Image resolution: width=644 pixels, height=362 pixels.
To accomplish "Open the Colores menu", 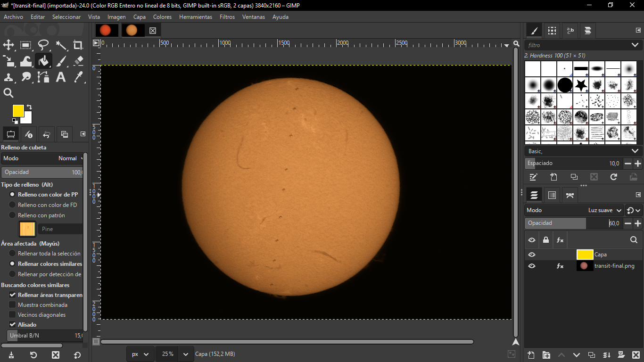I will tap(163, 17).
